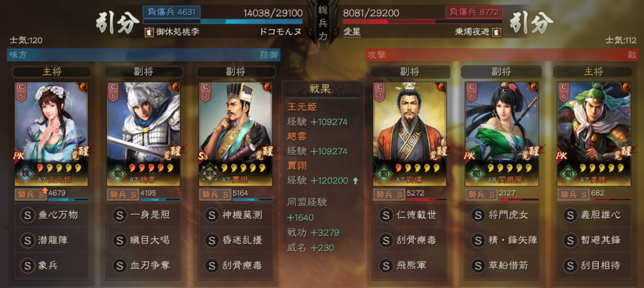Click the blue 負傷兵 4631 badge

pos(172,12)
